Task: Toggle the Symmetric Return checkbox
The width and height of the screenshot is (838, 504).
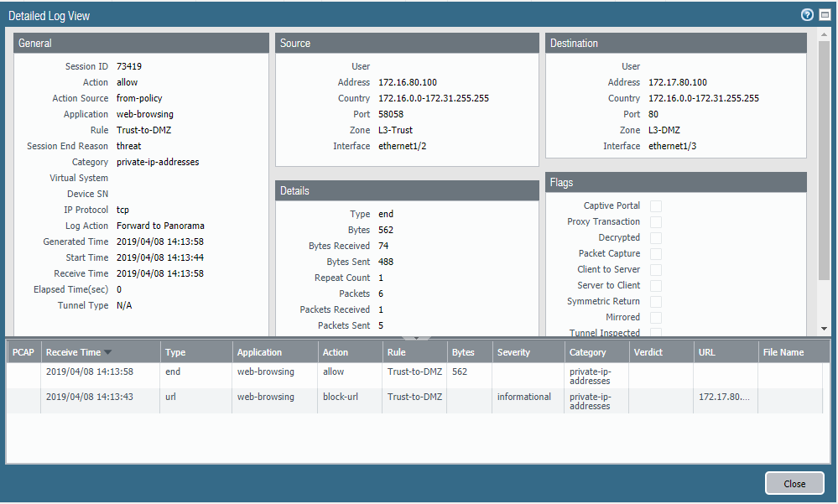Action: pyautogui.click(x=656, y=302)
